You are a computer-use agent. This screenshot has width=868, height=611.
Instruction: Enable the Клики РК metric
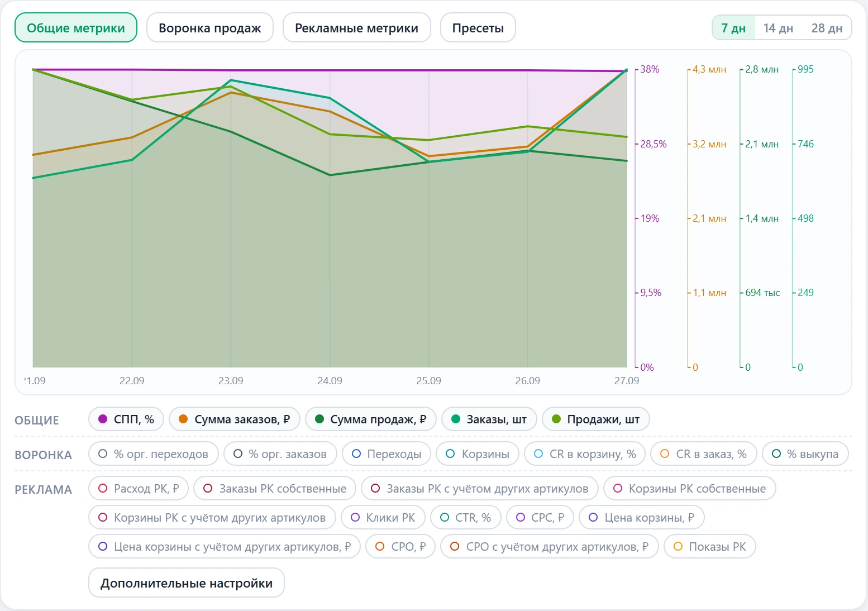click(x=383, y=517)
